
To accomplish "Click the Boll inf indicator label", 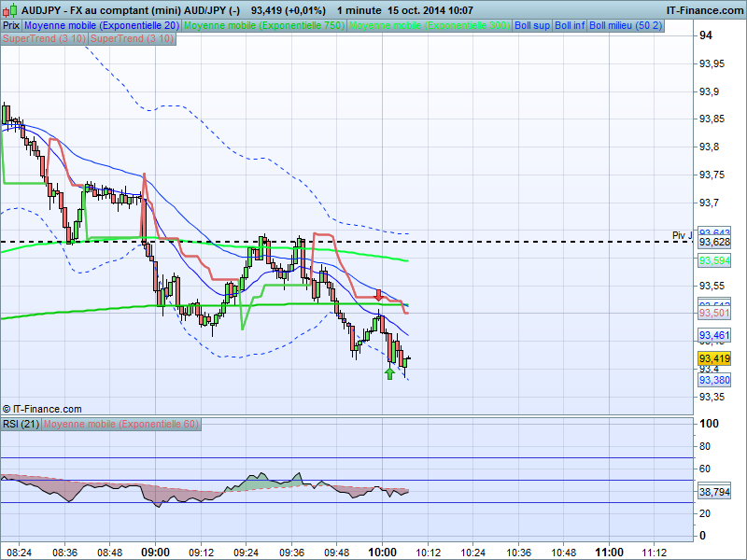I will click(570, 26).
